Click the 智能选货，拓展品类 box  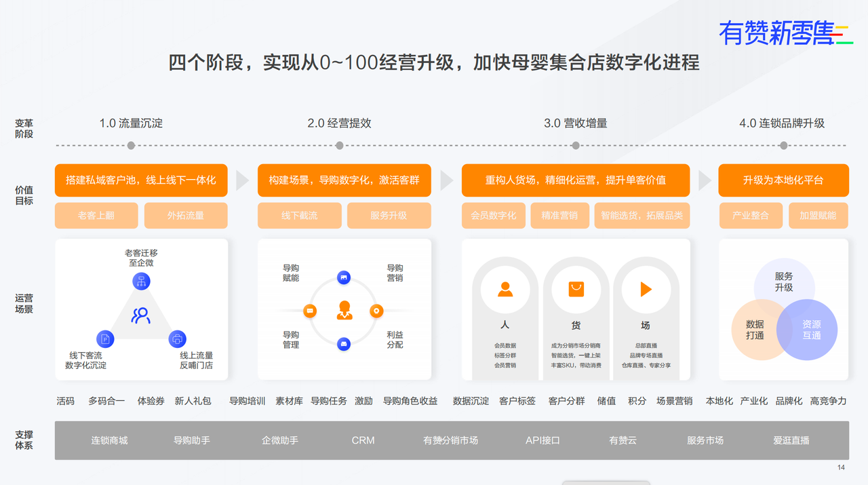[642, 216]
